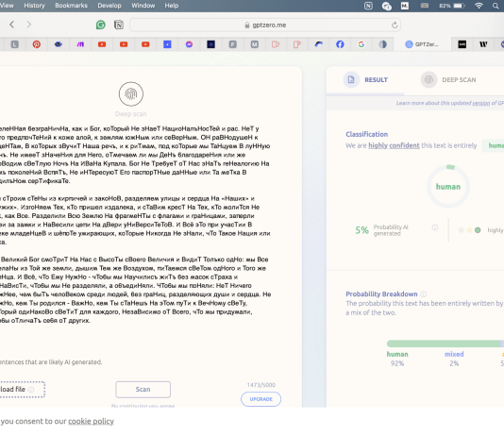Click the Scan button
The width and height of the screenshot is (504, 436).
[x=143, y=390]
